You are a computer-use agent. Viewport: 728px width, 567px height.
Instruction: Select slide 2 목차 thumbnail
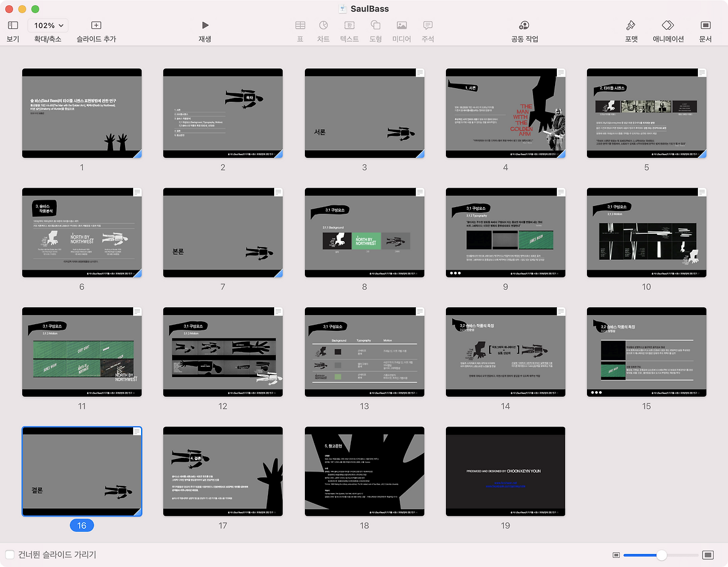tap(223, 113)
